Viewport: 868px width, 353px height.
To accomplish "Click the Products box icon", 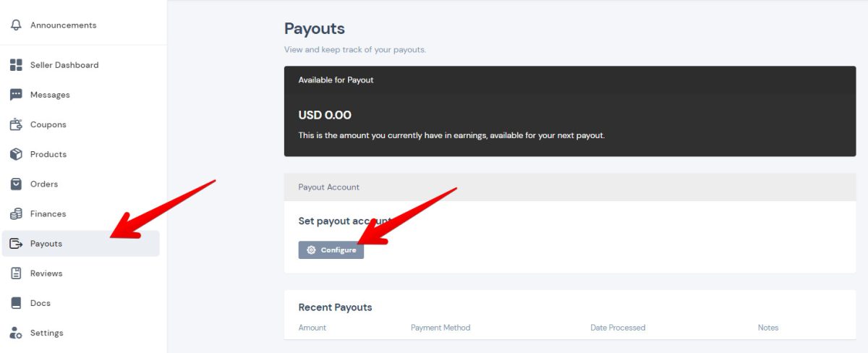I will 16,154.
